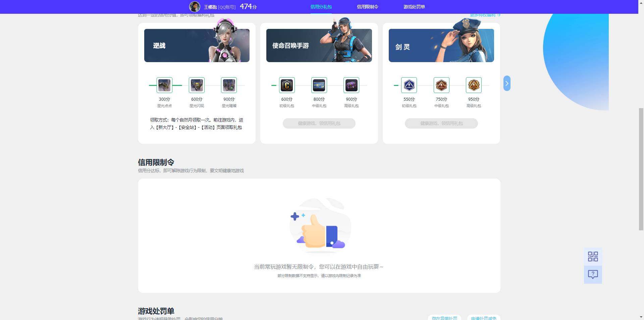Switch to the 信用分礼包 tab
The height and width of the screenshot is (320, 644).
321,7
